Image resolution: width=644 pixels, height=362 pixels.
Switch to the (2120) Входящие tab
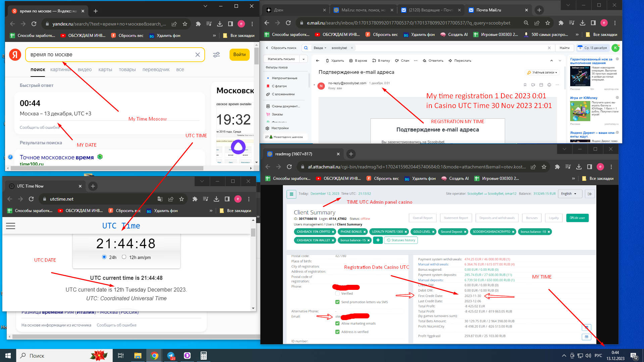[431, 10]
